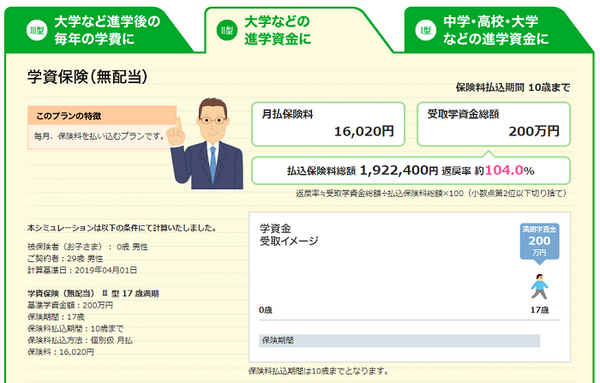Click the このプランの特徴 header
Viewport: 600px width, 383px height.
102,116
